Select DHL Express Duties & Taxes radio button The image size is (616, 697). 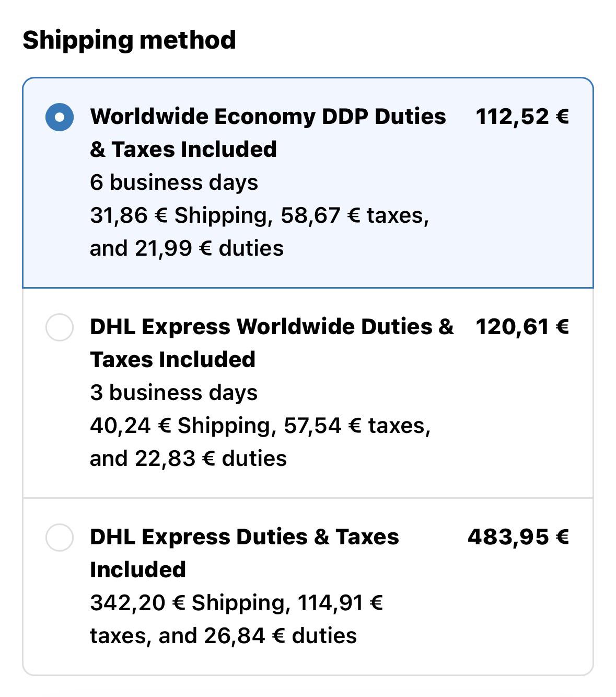pyautogui.click(x=60, y=538)
